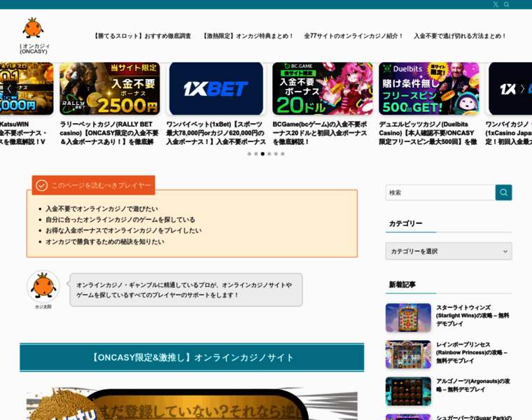Click the Duelbits フリースピン500 banner

(x=429, y=88)
